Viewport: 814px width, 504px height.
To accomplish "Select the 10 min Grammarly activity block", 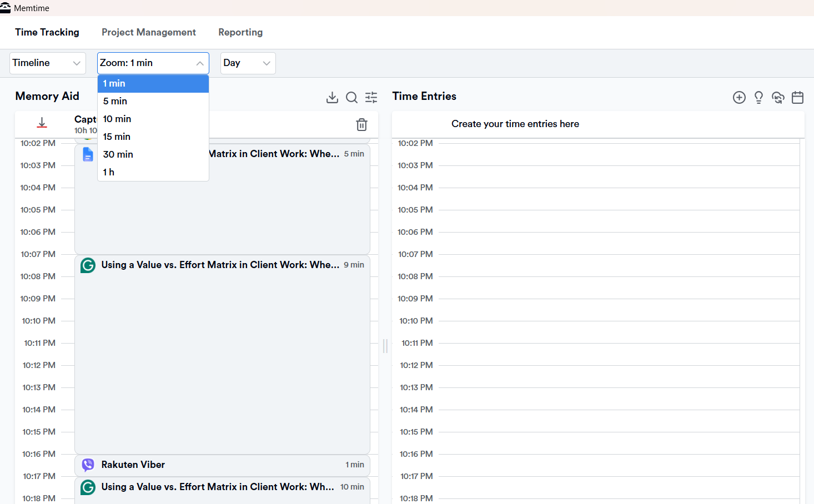I will (222, 491).
